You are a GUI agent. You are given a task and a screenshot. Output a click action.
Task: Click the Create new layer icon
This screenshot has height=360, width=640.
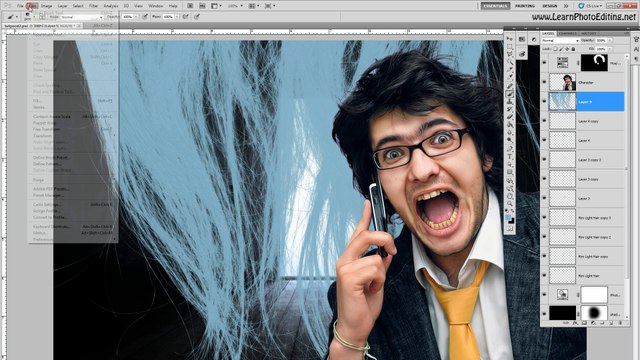(x=611, y=323)
